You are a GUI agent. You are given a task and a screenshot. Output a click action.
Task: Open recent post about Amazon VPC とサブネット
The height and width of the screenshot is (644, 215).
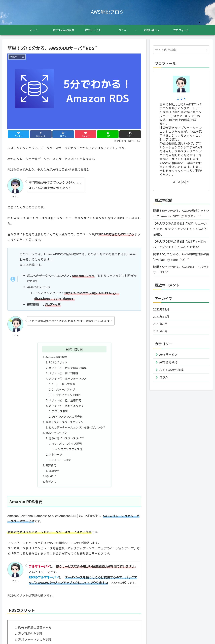click(181, 213)
